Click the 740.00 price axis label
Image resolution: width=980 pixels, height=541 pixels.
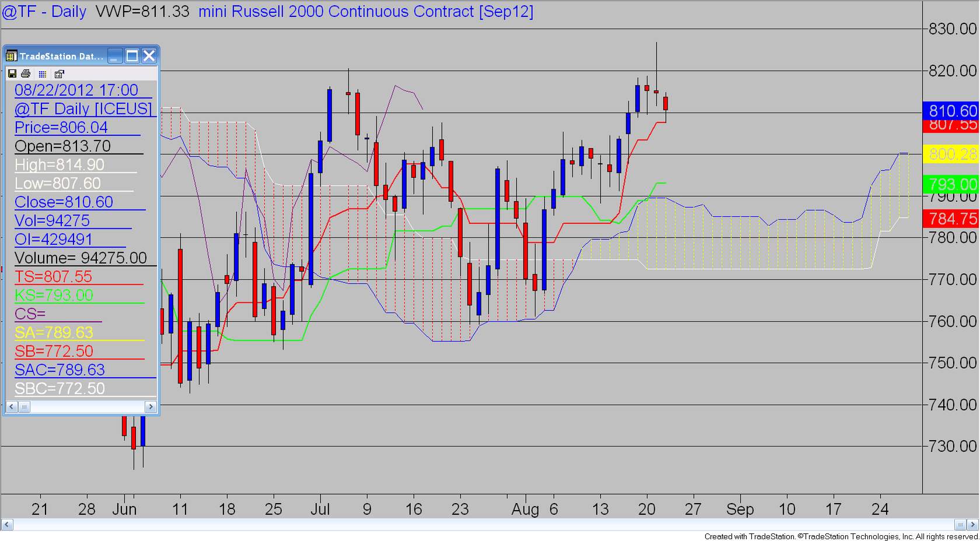pos(953,404)
